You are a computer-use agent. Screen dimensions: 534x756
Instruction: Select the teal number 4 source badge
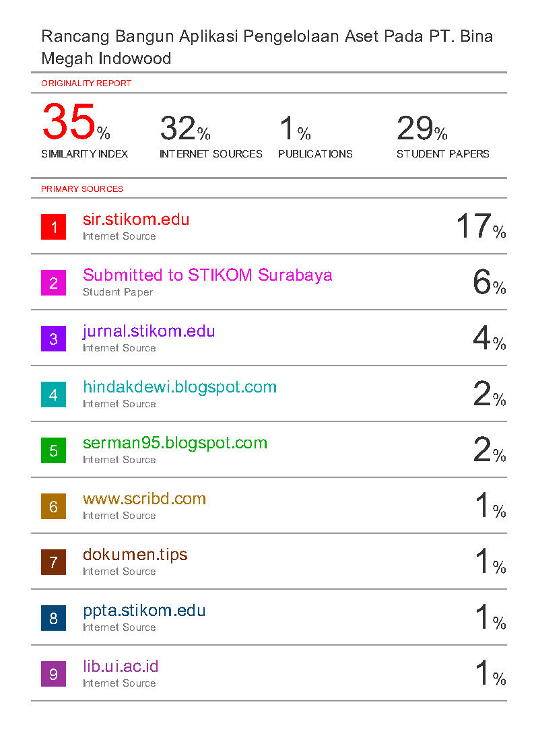[x=53, y=394]
